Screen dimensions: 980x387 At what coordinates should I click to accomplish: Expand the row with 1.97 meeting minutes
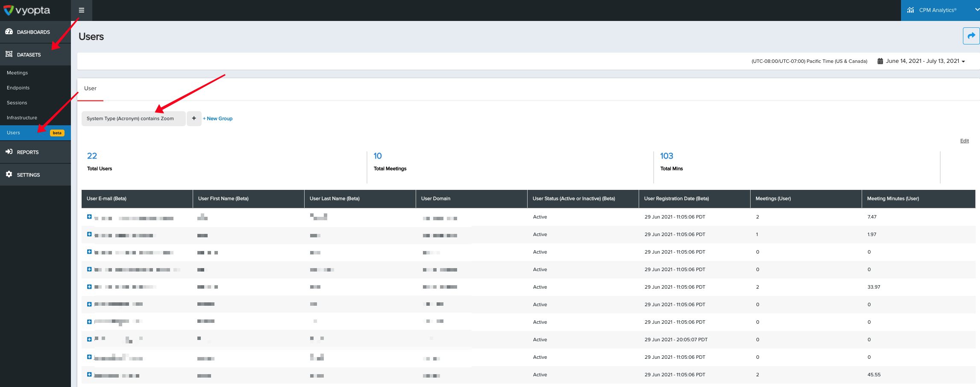[x=89, y=234]
